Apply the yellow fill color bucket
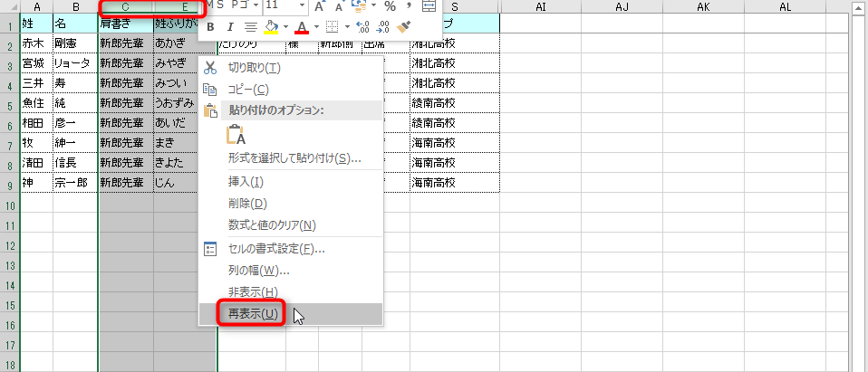Viewport: 868px width, 372px height. 271,27
